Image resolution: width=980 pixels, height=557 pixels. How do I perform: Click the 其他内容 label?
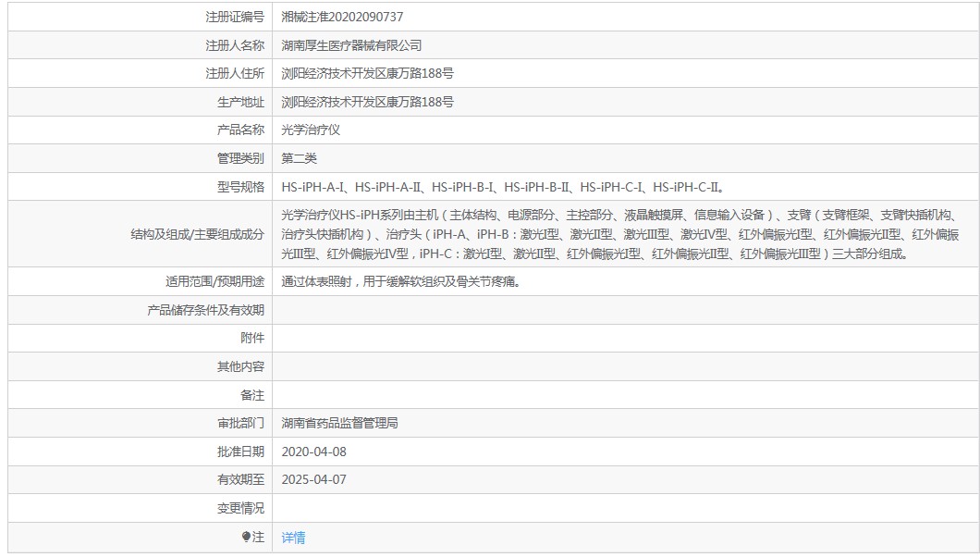pyautogui.click(x=240, y=366)
